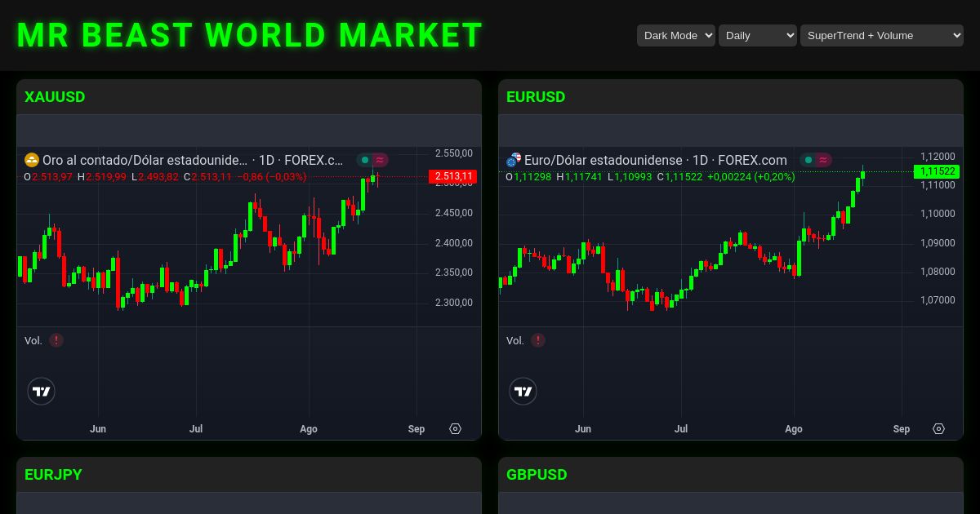Open chart adjustment settings on EURUSD chart
The width and height of the screenshot is (980, 514).
click(x=938, y=428)
